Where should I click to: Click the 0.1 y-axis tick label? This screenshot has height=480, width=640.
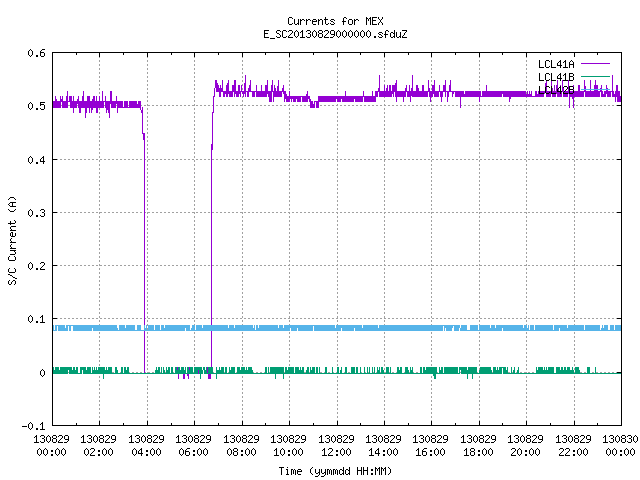point(36,319)
